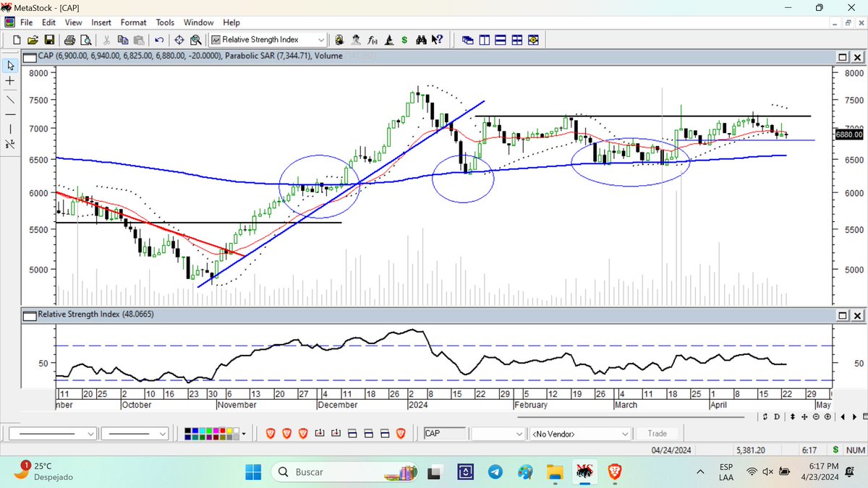Select the crosshair plus tool in side toolbar

click(10, 82)
